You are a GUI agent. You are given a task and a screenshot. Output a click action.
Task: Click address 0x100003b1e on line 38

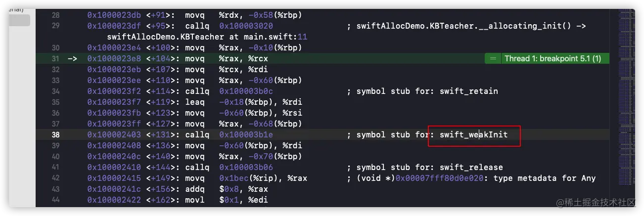(x=246, y=134)
